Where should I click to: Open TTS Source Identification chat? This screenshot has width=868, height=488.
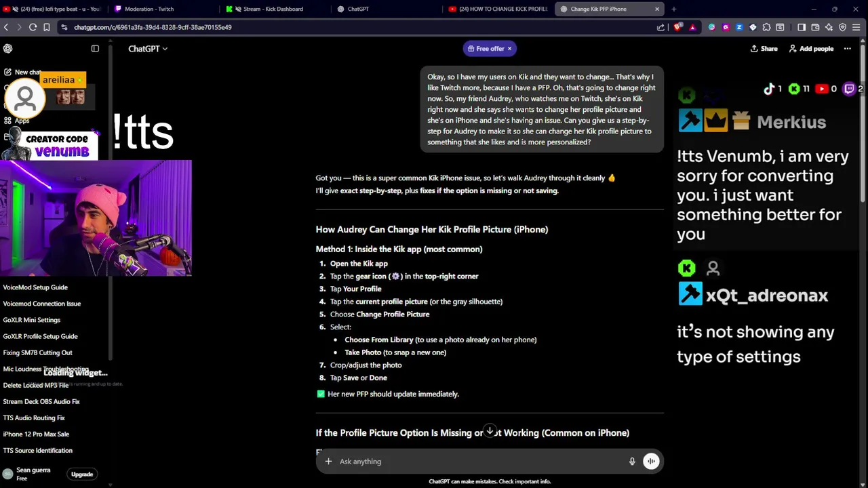(x=37, y=450)
